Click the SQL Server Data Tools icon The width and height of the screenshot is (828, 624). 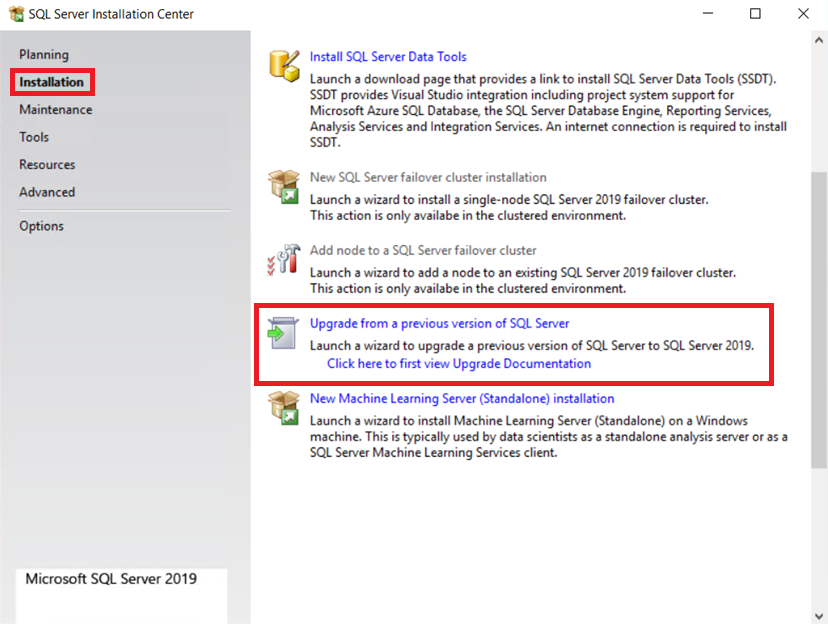point(284,66)
